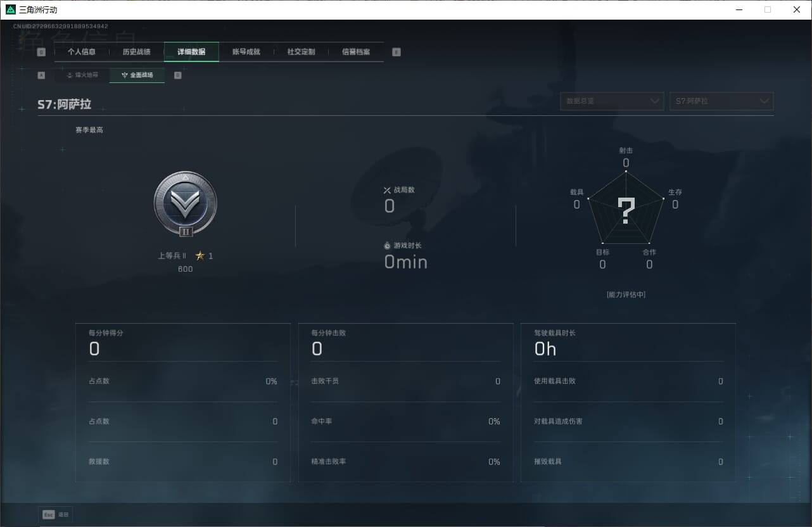Click the 合作 radar label
This screenshot has width=812, height=527.
point(649,252)
